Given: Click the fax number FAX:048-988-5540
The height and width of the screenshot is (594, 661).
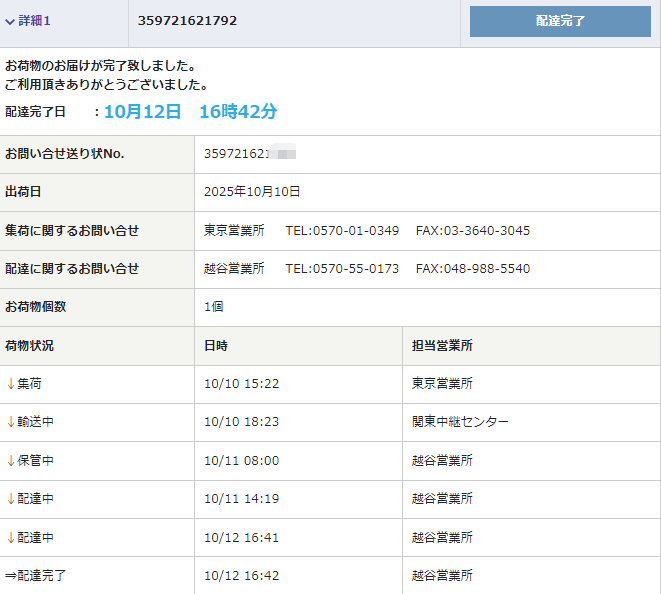Looking at the screenshot, I should (473, 269).
